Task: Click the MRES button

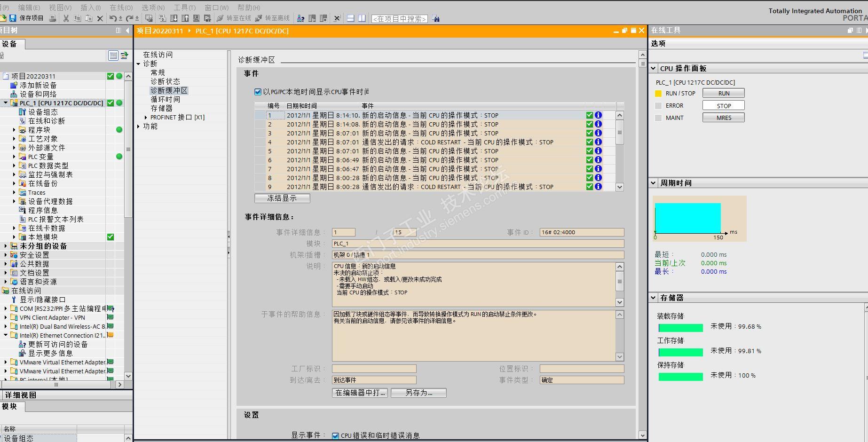Action: pyautogui.click(x=724, y=118)
